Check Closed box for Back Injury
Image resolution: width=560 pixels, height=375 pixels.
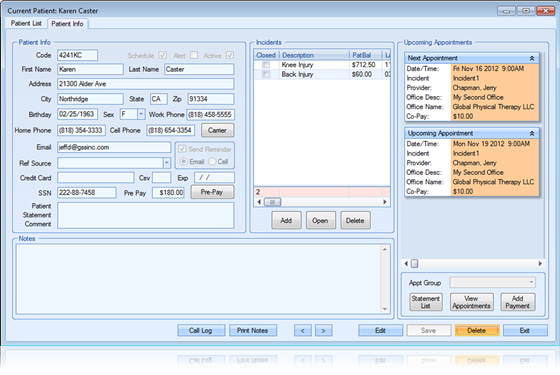[266, 74]
